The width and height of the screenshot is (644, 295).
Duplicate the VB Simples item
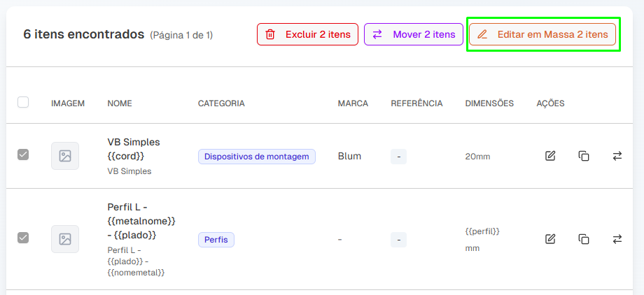pyautogui.click(x=584, y=156)
